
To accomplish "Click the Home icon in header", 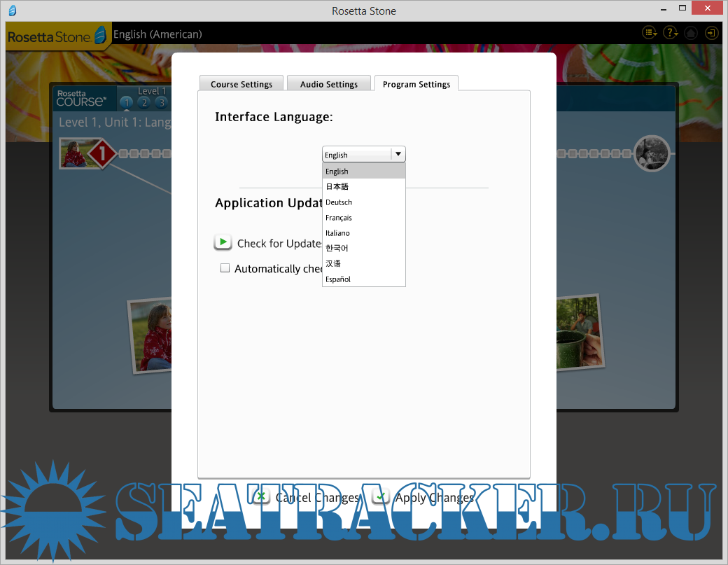I will click(x=691, y=33).
